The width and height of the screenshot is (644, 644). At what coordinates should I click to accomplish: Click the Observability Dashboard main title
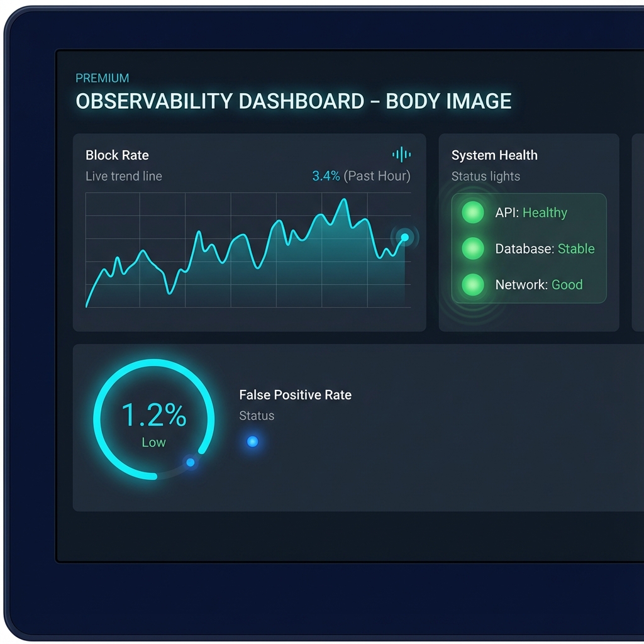click(x=293, y=101)
